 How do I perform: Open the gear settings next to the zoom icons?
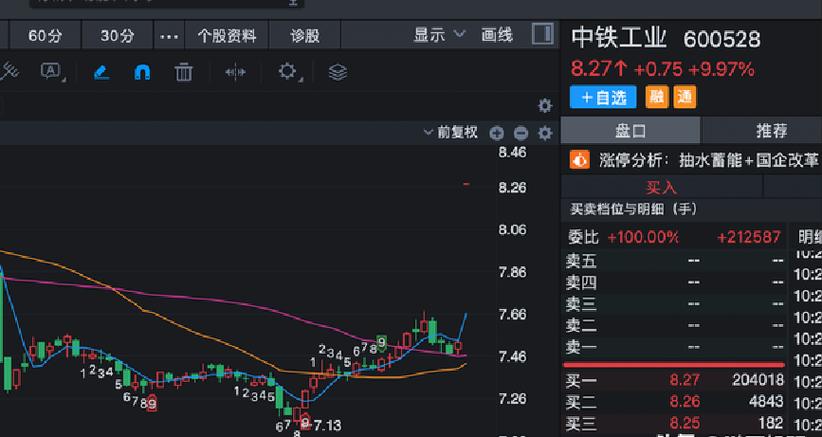pos(545,134)
